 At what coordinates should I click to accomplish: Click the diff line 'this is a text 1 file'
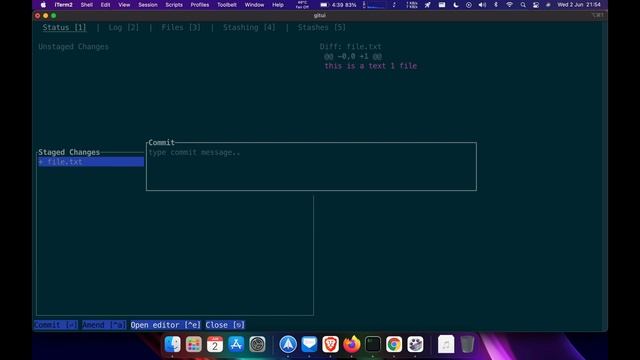(x=371, y=66)
